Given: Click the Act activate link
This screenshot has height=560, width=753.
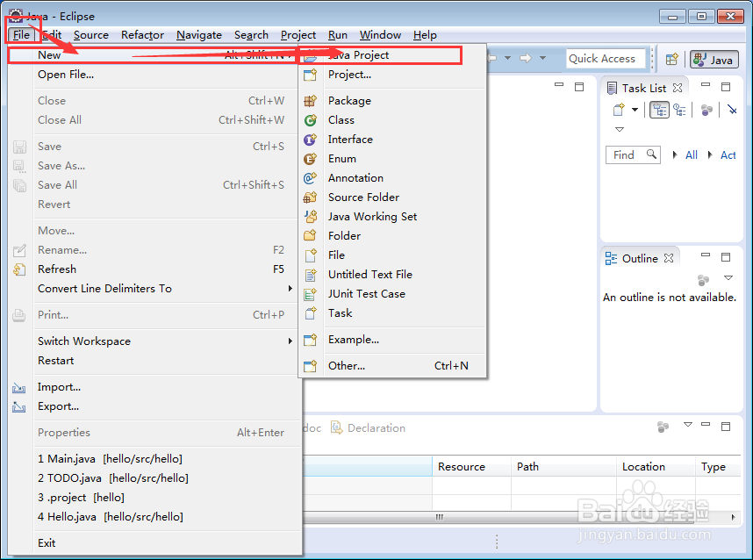Looking at the screenshot, I should point(728,155).
